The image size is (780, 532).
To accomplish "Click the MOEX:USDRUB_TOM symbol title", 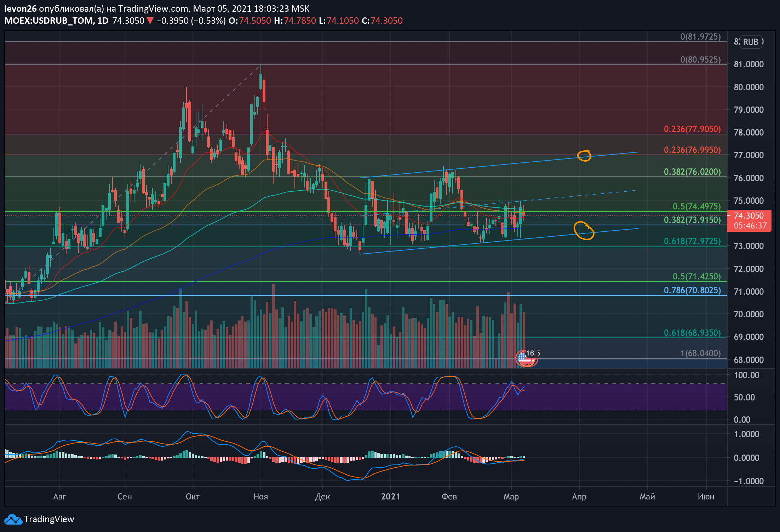I will coord(49,21).
